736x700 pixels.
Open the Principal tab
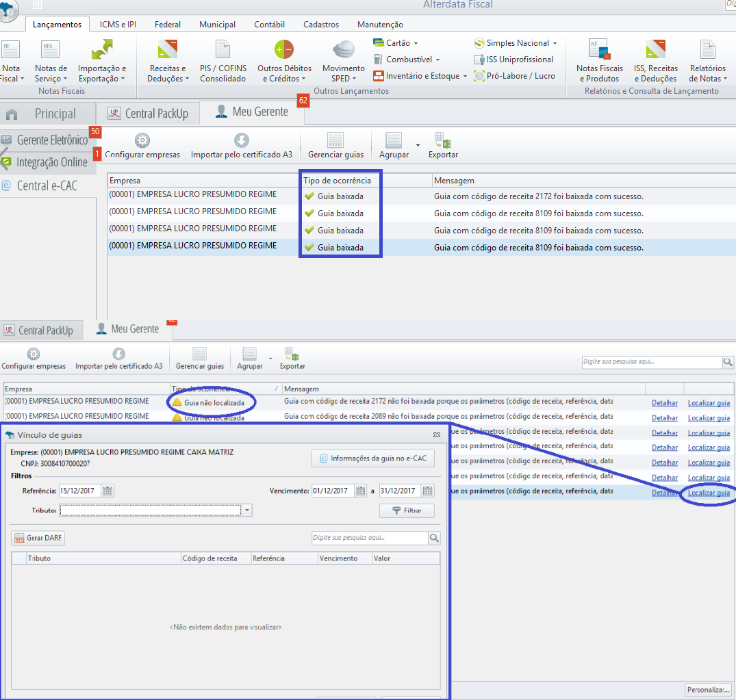47,114
